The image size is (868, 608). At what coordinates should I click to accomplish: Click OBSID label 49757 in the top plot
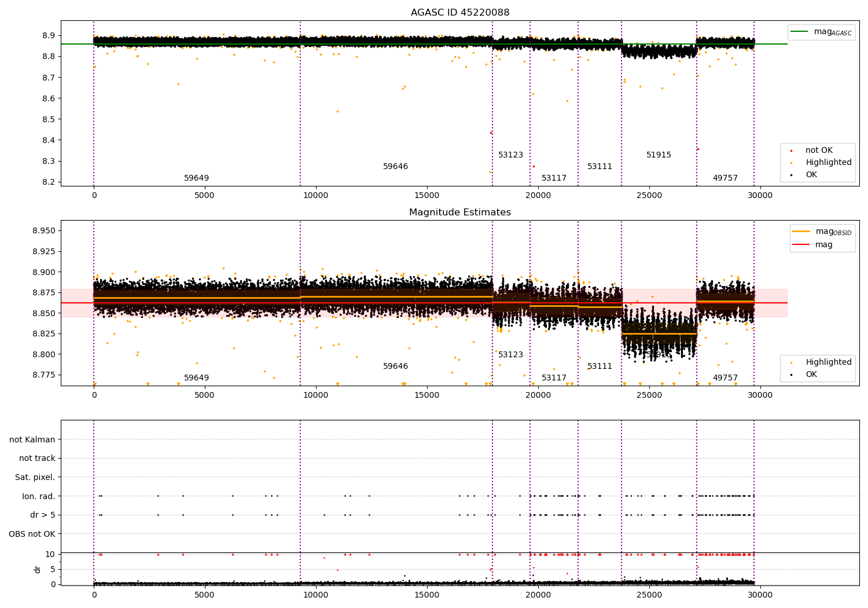726,178
